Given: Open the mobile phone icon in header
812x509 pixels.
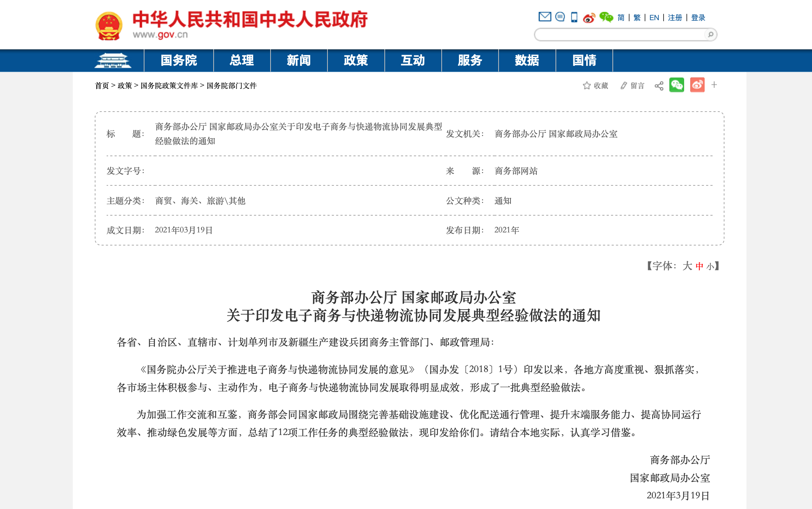Looking at the screenshot, I should [x=574, y=17].
